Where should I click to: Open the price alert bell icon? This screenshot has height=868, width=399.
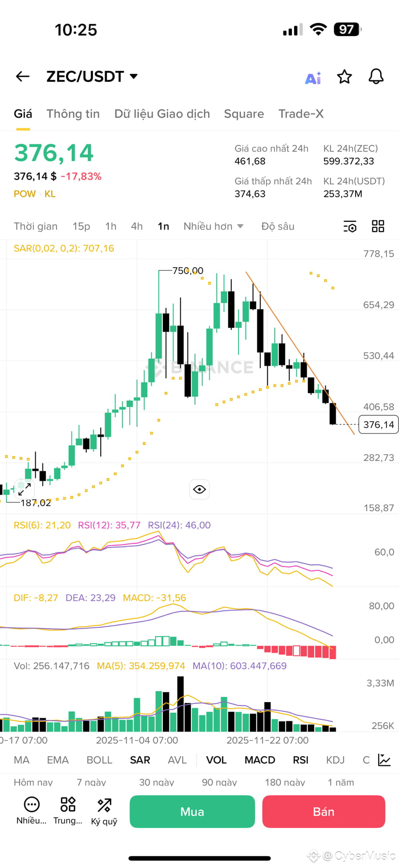(376, 77)
